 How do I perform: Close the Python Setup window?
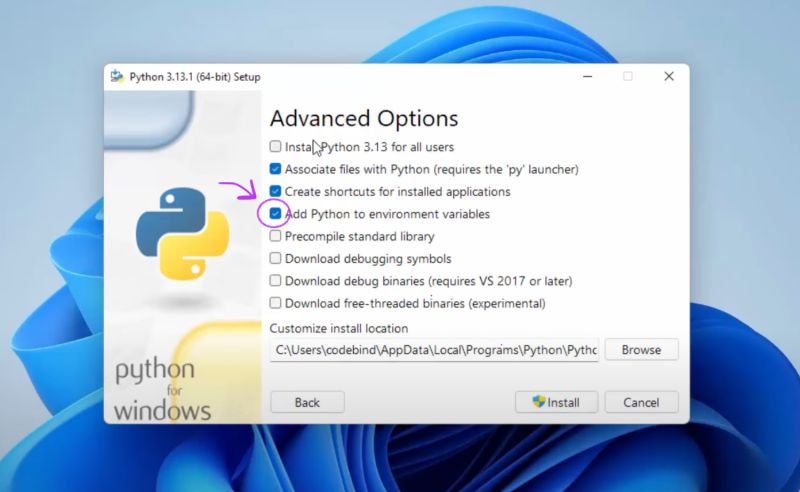pyautogui.click(x=669, y=77)
